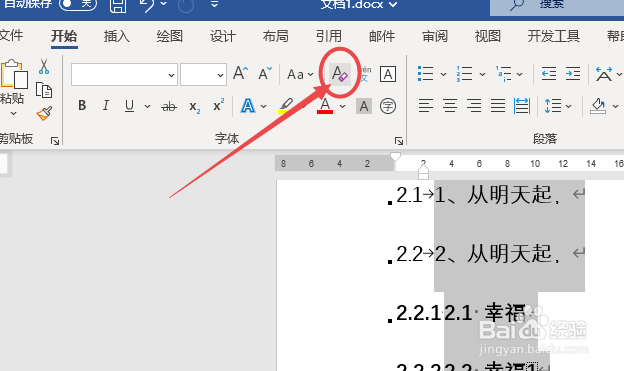Click the Undo arrow icon
This screenshot has height=371, width=624.
[x=148, y=5]
